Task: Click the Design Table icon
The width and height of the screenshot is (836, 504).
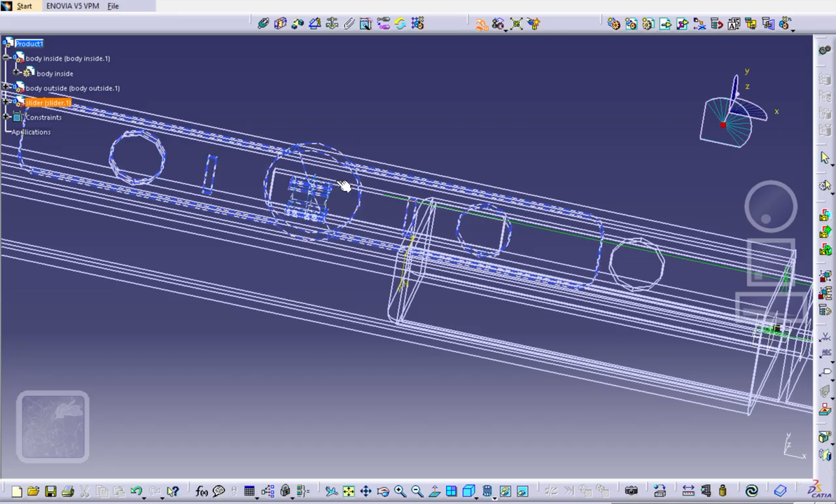Action: tap(249, 491)
